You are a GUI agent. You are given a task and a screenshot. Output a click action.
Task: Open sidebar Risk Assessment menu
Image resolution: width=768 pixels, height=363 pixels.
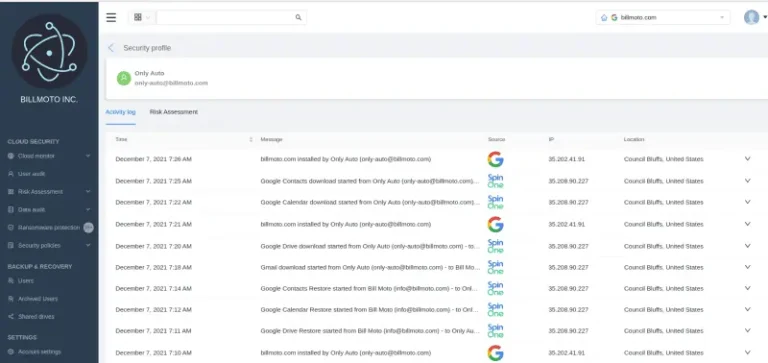click(x=41, y=192)
